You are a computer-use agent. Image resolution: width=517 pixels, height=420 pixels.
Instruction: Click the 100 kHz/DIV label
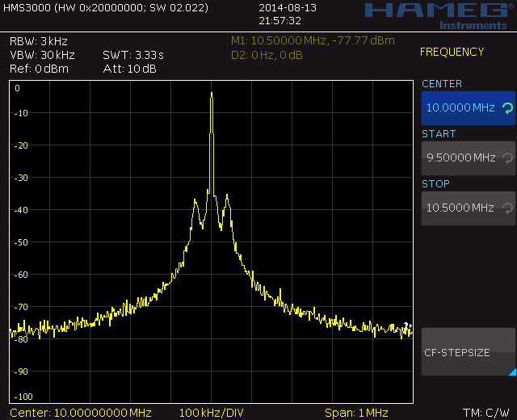(x=211, y=413)
